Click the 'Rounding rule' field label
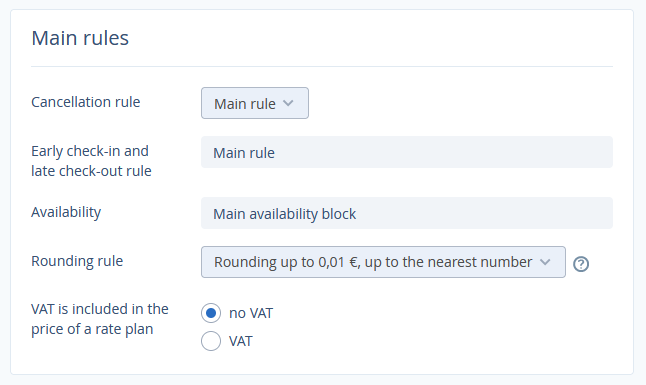Screen dimensions: 646x385 click(x=77, y=261)
